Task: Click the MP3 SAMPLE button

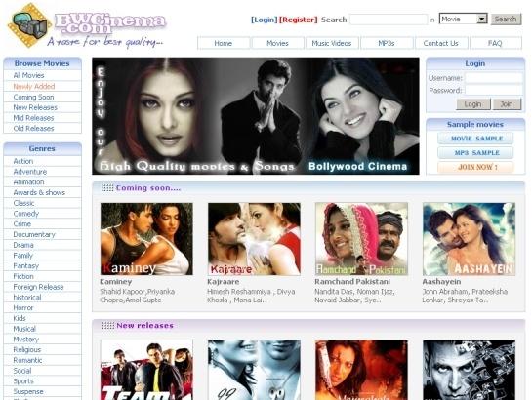Action: click(x=475, y=152)
